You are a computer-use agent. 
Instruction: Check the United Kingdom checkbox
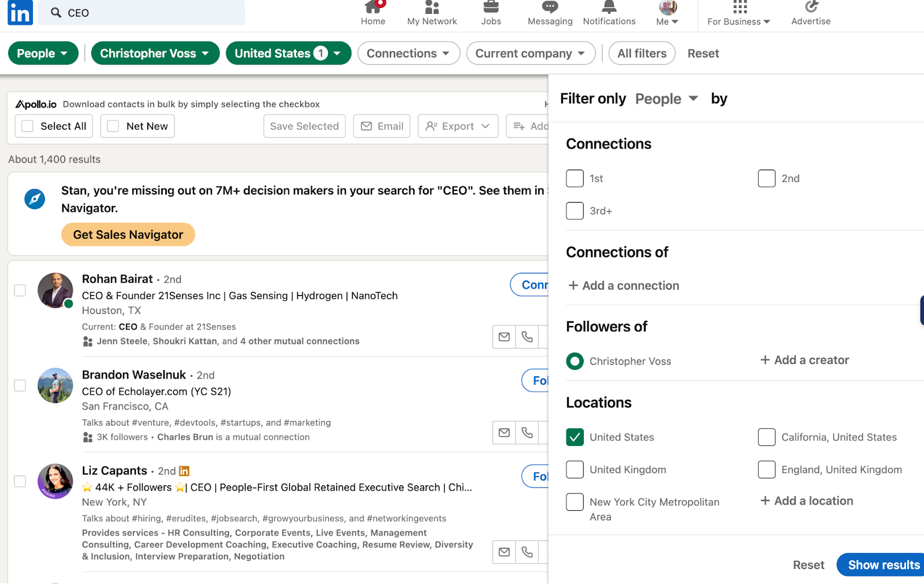575,469
